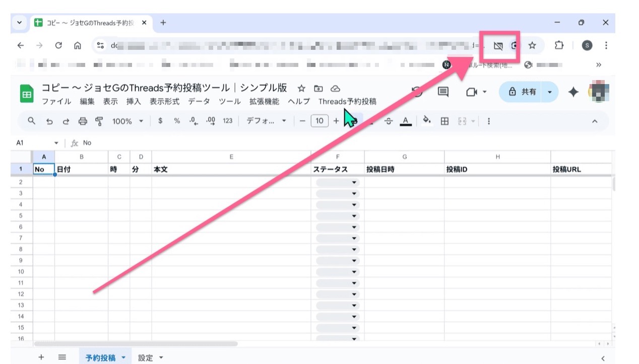Switch to the 設定 sheet tab
Image resolution: width=639 pixels, height=364 pixels.
point(145,358)
